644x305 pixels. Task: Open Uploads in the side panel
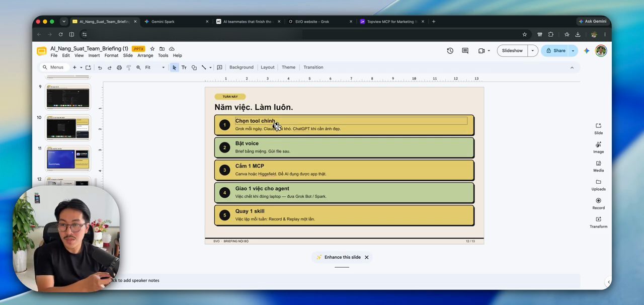point(598,185)
